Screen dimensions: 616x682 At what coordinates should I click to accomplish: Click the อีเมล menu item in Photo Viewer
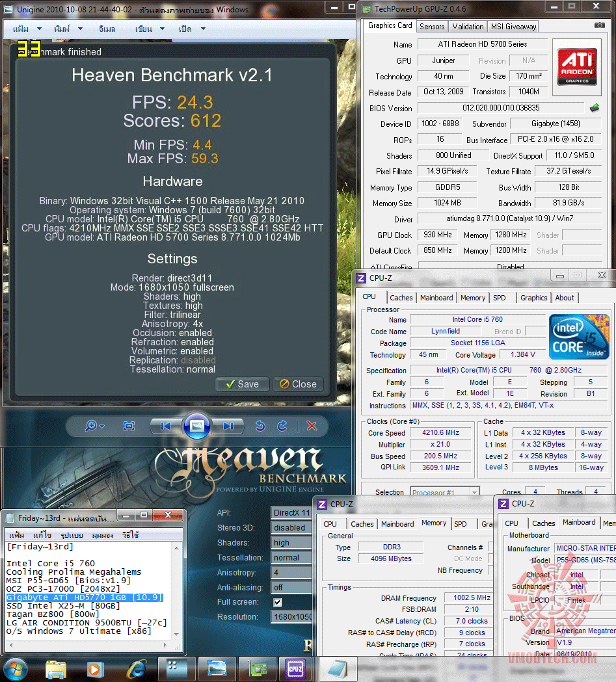(x=107, y=29)
